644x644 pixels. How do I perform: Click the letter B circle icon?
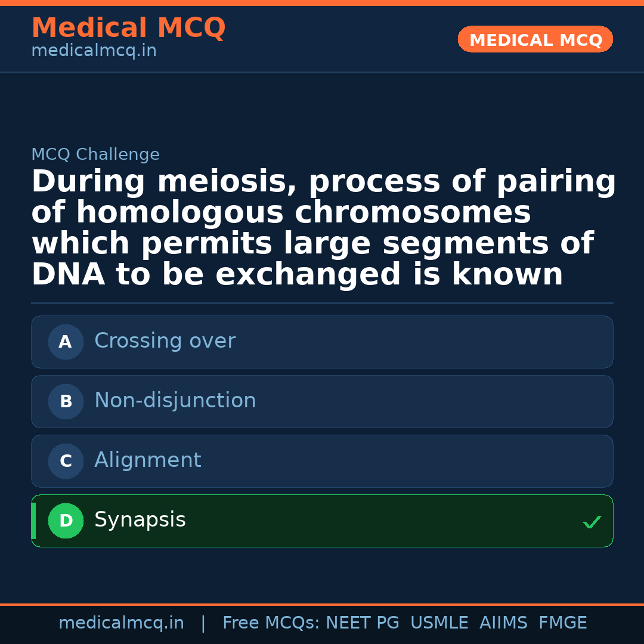[66, 402]
